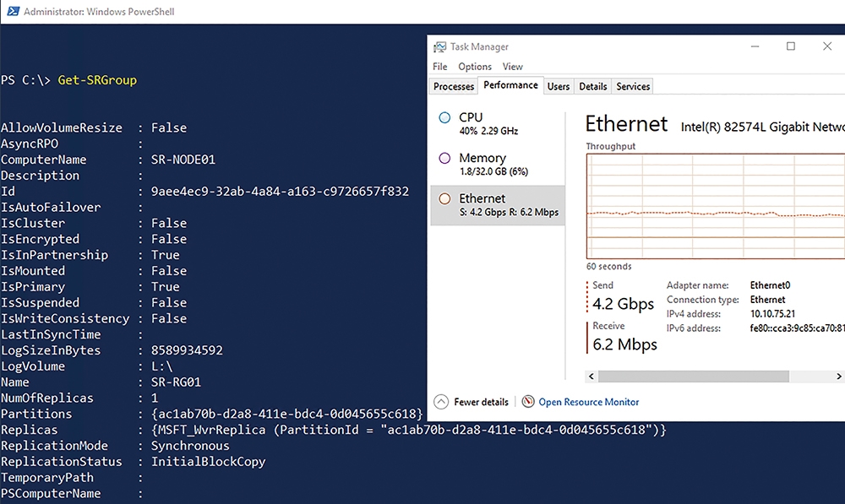The image size is (845, 504).
Task: Switch to the Details tab
Action: [x=593, y=86]
